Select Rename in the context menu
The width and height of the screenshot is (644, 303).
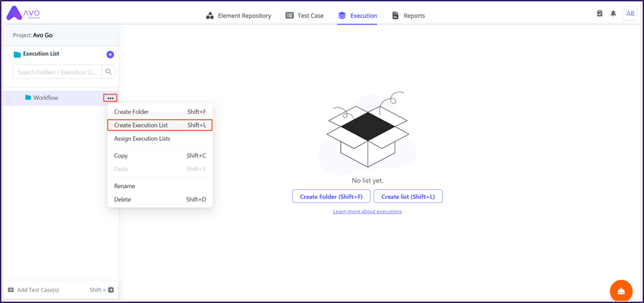[x=124, y=186]
